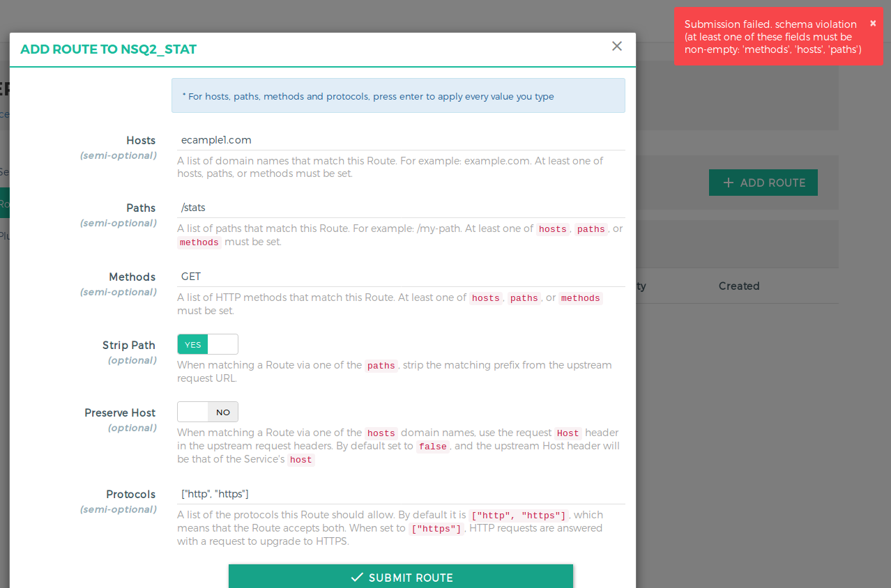Click the Strip Path label
The image size is (891, 588).
point(129,345)
